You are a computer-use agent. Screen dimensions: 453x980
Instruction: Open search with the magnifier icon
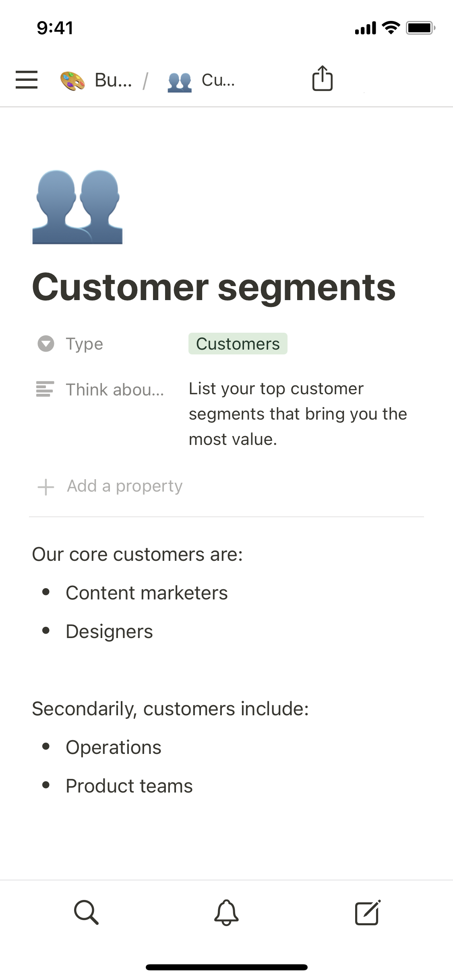click(86, 912)
